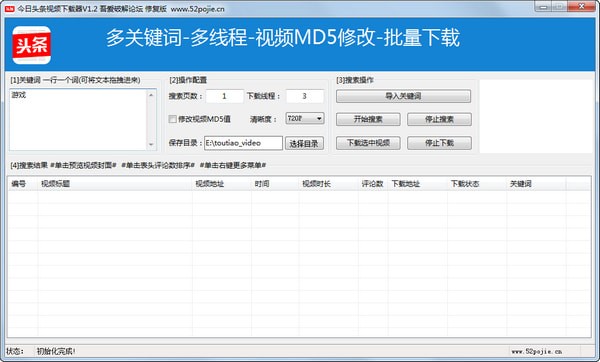This screenshot has width=600, height=362.
Task: Close the downloader window
Action: pyautogui.click(x=581, y=7)
